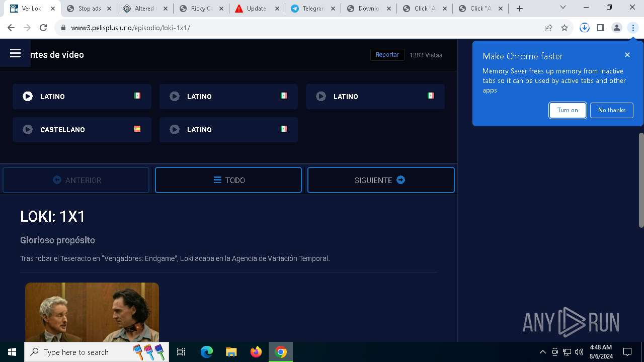Click Chrome icon in taskbar
Screen dimensions: 644x362
click(x=281, y=352)
